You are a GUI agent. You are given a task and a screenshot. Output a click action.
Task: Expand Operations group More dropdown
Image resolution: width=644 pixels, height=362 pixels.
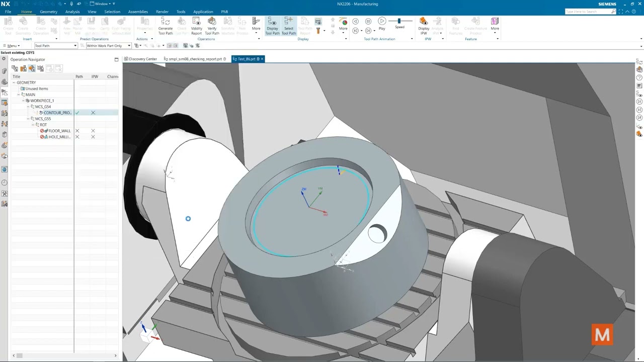pos(256,26)
